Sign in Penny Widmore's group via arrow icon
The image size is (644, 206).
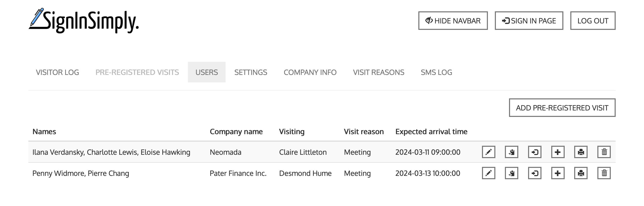coord(535,173)
